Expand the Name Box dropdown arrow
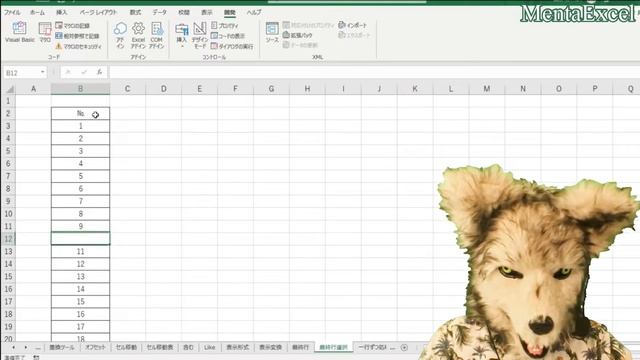Screen dimensions: 640x360 coord(42,73)
